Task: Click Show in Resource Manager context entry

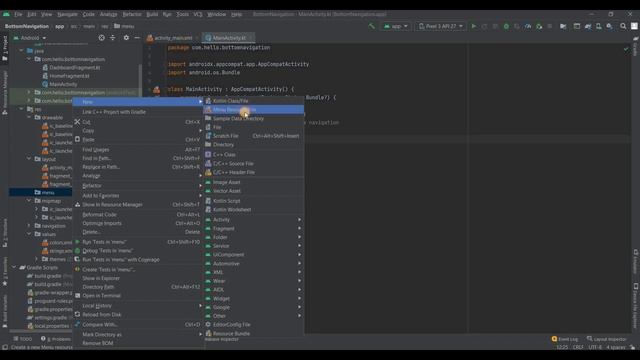Action: pos(138,204)
